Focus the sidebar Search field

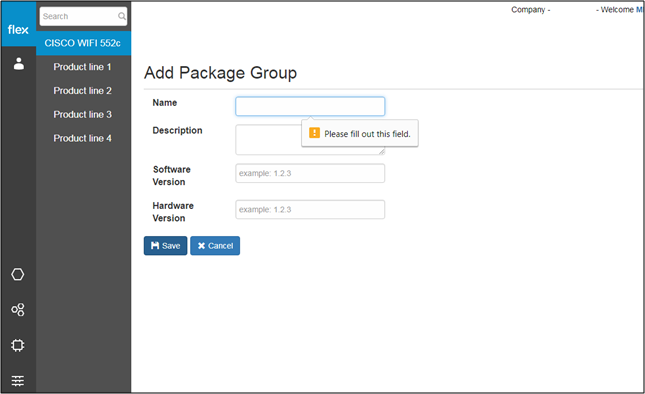[x=83, y=16]
